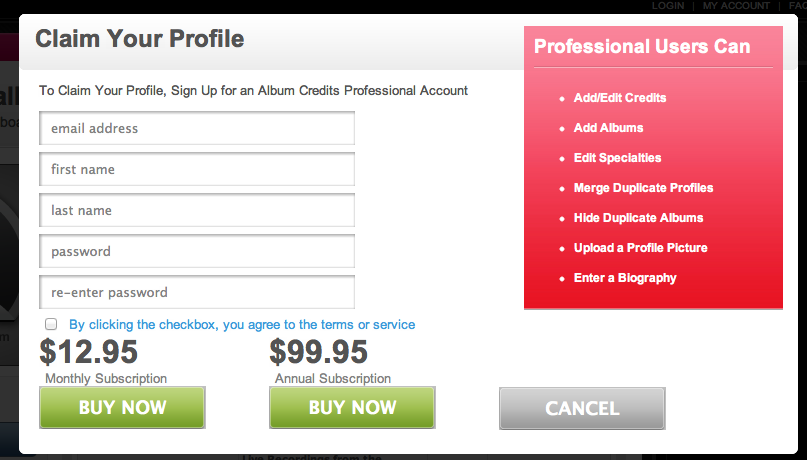Cancel the Claim Your Profile dialog

pos(582,409)
